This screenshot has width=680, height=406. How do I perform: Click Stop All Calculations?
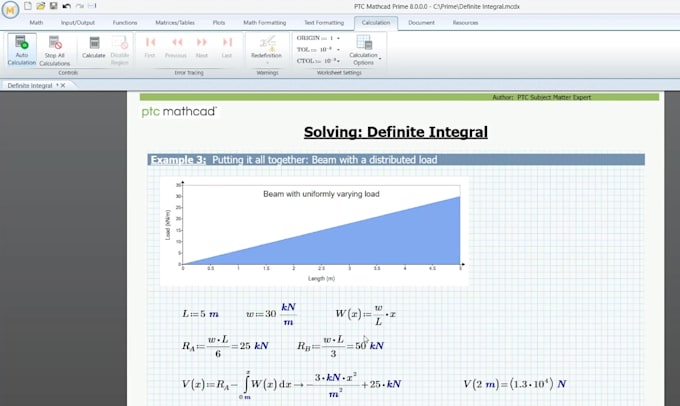pyautogui.click(x=55, y=51)
